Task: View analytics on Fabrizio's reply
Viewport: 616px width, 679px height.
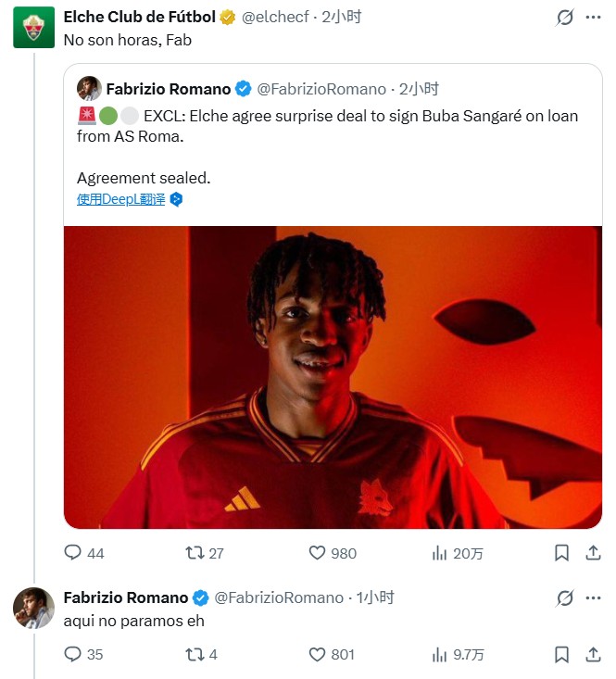Action: tap(440, 654)
